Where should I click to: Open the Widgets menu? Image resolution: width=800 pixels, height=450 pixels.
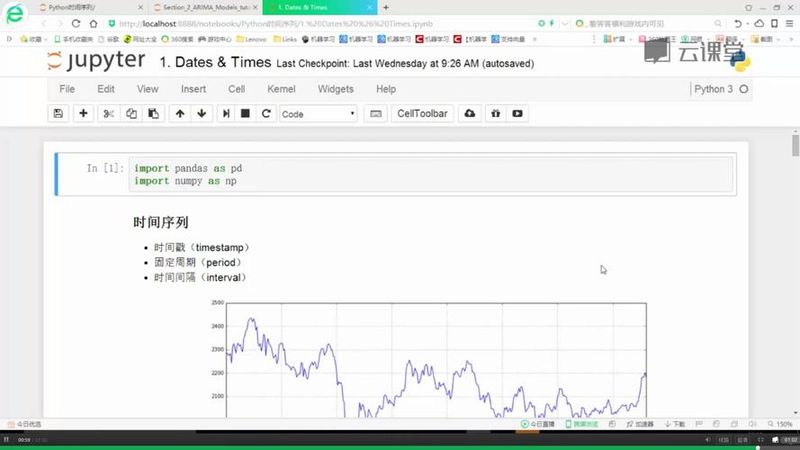(335, 89)
